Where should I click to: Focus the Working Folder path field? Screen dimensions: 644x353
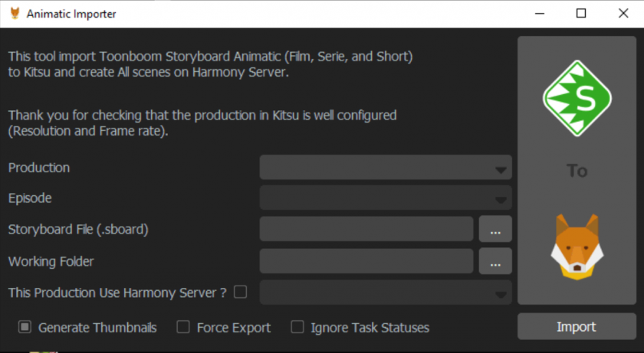pyautogui.click(x=366, y=261)
